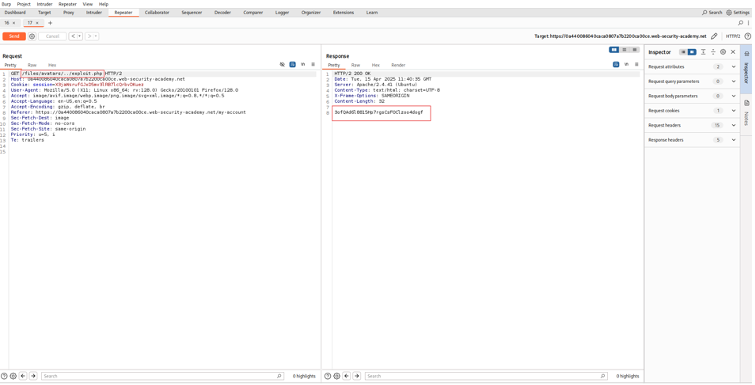Focus the request search field
The height and width of the screenshot is (385, 755).
(x=162, y=376)
